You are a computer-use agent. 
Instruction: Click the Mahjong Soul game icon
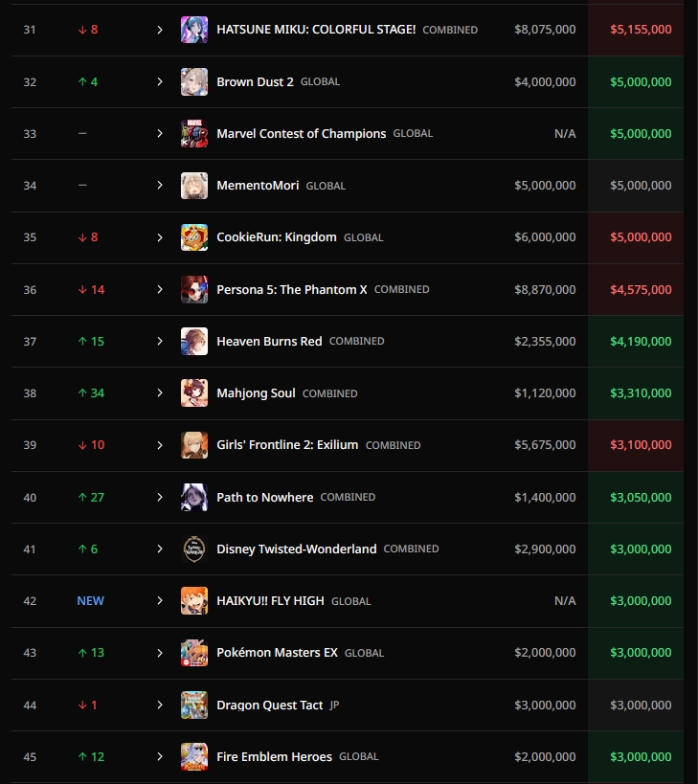(194, 393)
